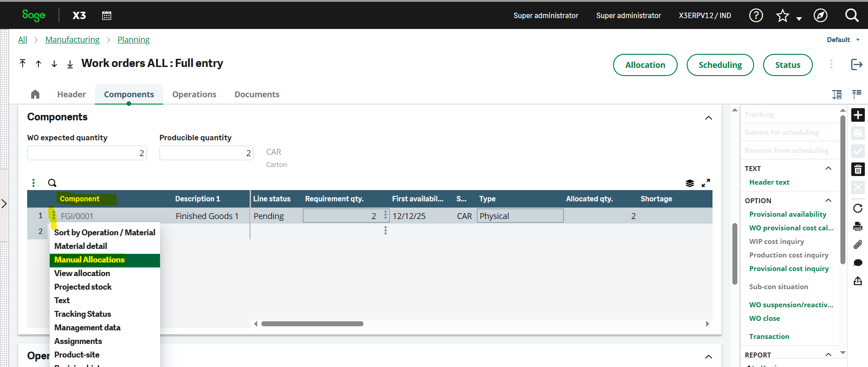The width and height of the screenshot is (868, 367).
Task: Click the exit page icon
Action: coord(857,64)
